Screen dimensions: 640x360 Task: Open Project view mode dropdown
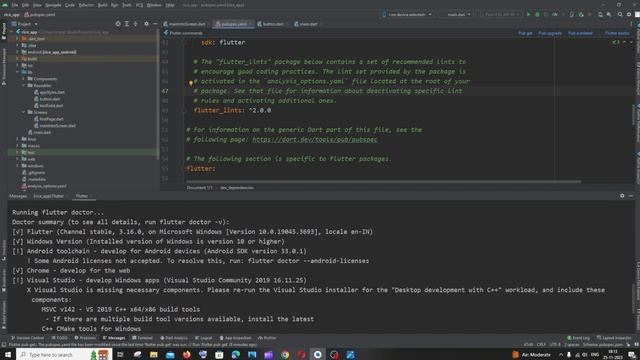point(24,24)
